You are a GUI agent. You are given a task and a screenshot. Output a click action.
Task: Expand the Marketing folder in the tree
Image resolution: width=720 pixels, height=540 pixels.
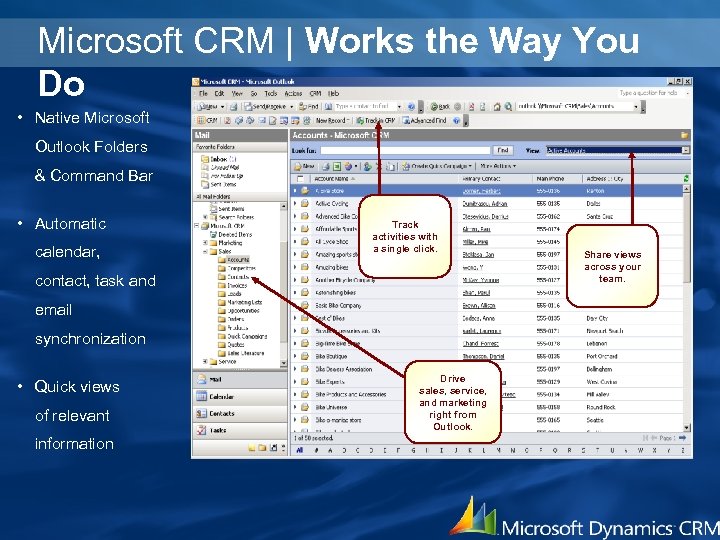[205, 242]
